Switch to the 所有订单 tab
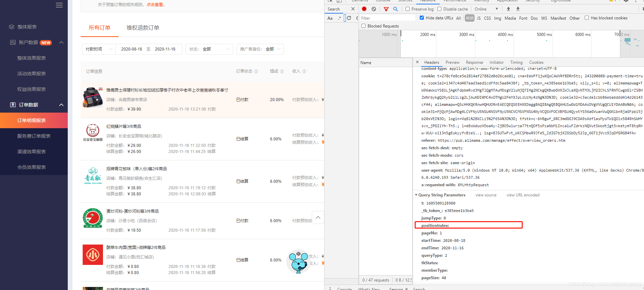Screen dimensions: 644x290 click(x=100, y=28)
